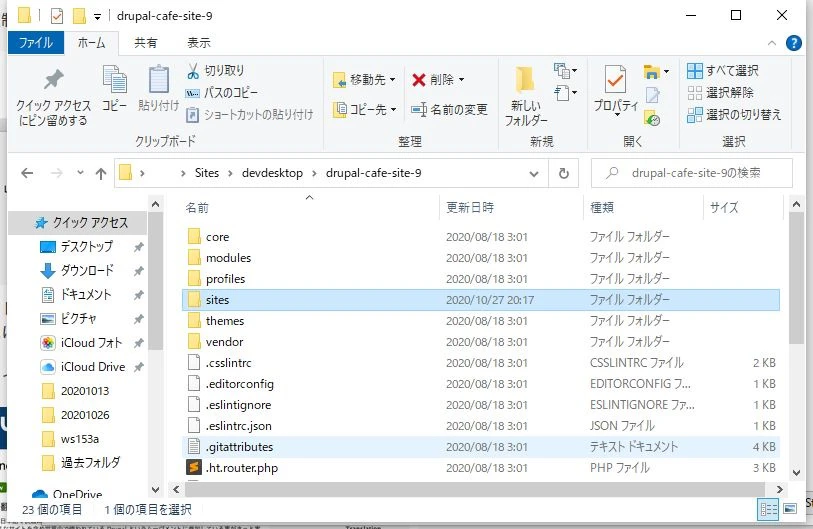Click Pin to Quick Access icon
Viewport: 813px width, 529px height.
pyautogui.click(x=53, y=79)
